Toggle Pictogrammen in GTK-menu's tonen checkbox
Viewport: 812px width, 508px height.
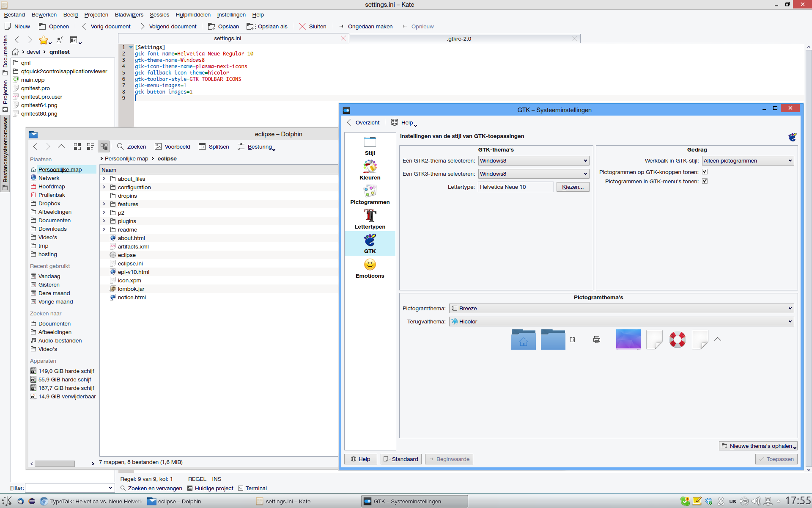click(x=705, y=181)
